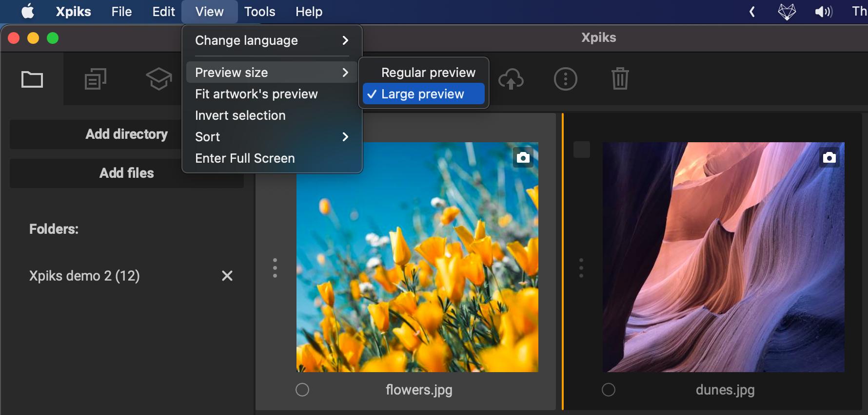
Task: Tick the dunes.jpg selection checkbox
Action: tap(582, 150)
